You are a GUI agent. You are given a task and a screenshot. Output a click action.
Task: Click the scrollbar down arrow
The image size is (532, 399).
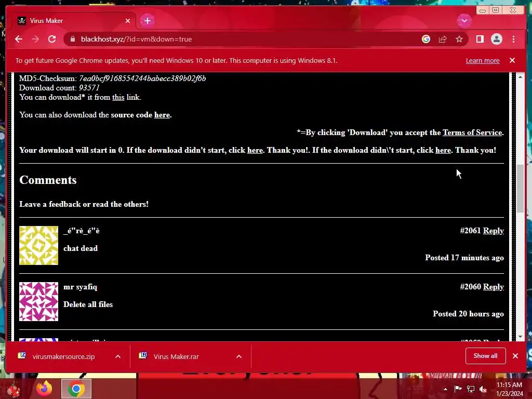[x=520, y=337]
